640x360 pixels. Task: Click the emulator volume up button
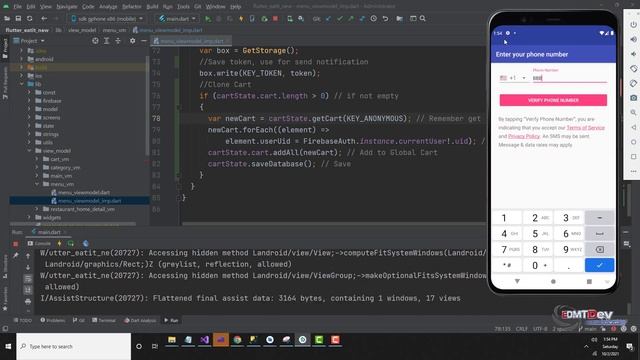(x=633, y=39)
